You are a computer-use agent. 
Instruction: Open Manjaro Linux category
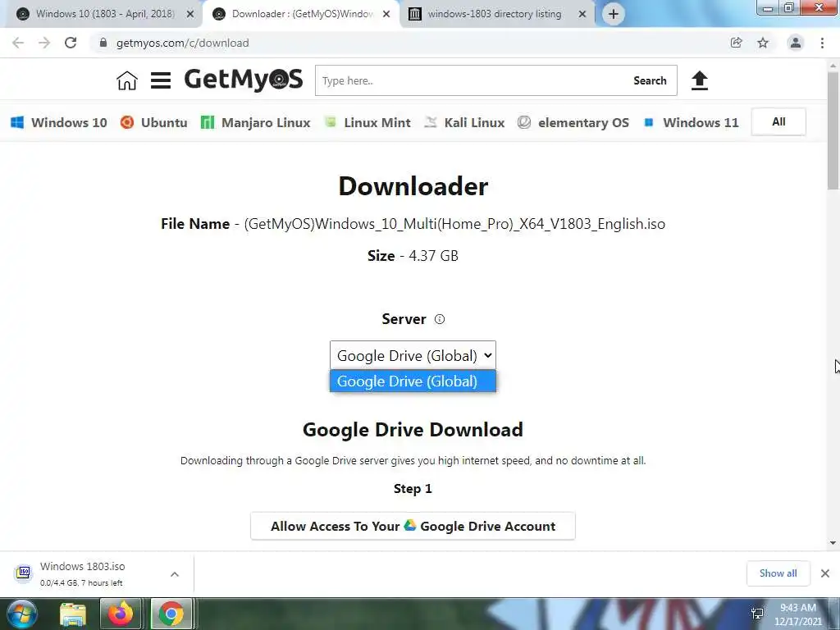coord(256,123)
